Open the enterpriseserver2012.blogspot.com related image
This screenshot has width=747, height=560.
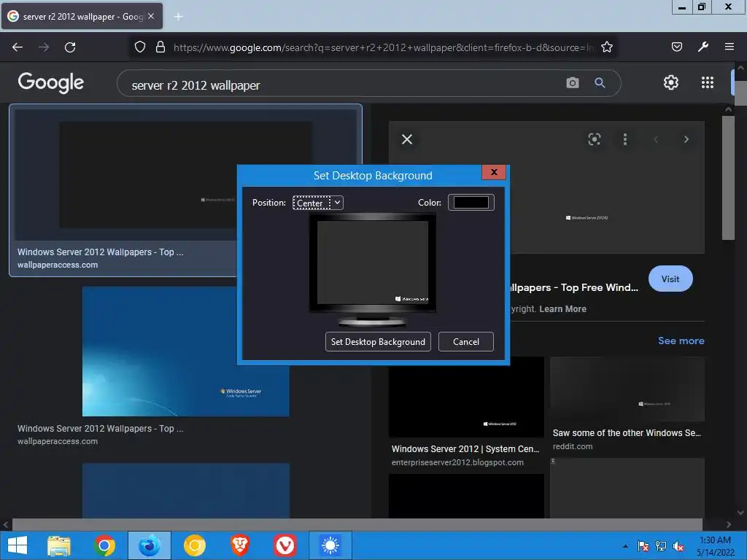[x=466, y=397]
